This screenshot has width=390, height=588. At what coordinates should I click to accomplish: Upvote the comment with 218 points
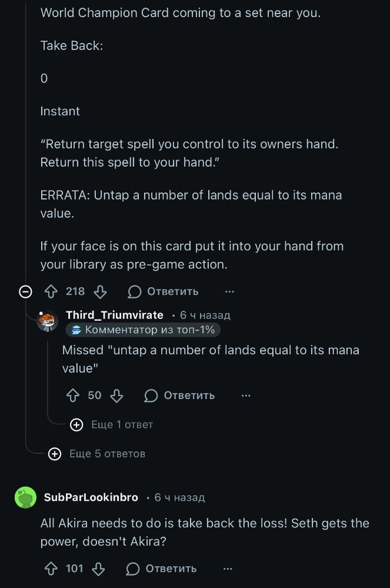coord(51,291)
